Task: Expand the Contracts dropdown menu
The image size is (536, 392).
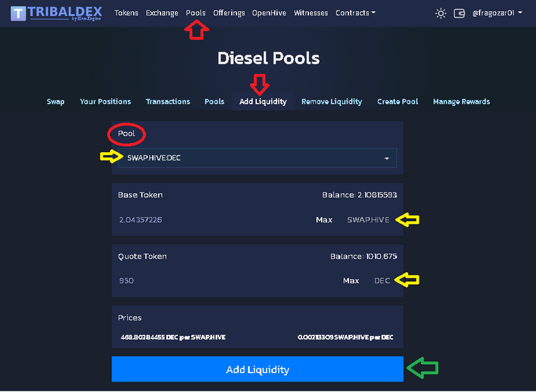Action: click(x=355, y=13)
